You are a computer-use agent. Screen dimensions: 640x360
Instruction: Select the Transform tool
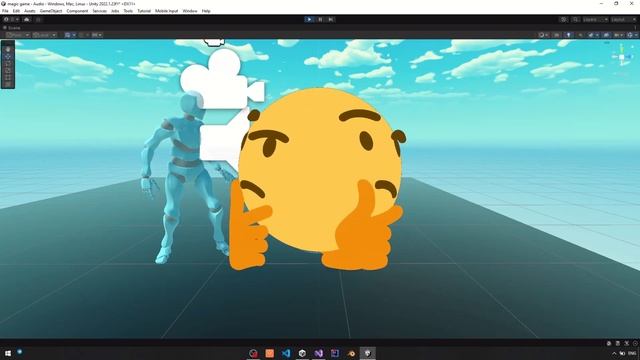tap(8, 84)
